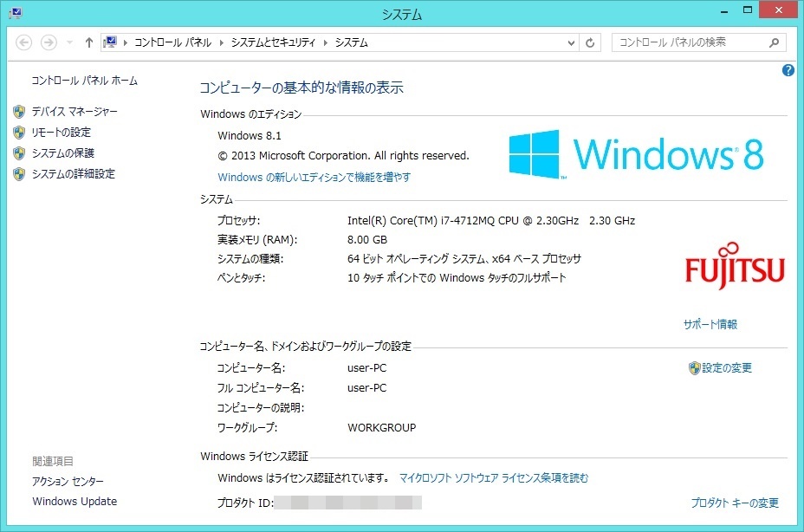Click the shield icon beside システムの保護
Screen dimensions: 804x532
pyautogui.click(x=19, y=153)
